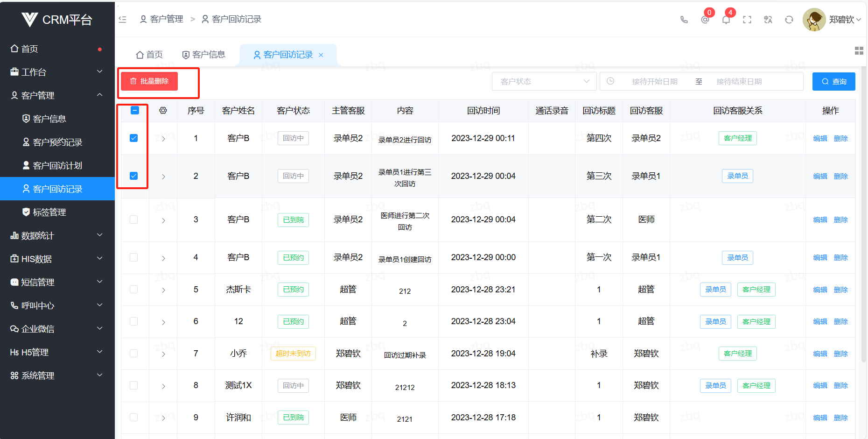Expand the HIS数据 sidebar menu

tap(57, 259)
